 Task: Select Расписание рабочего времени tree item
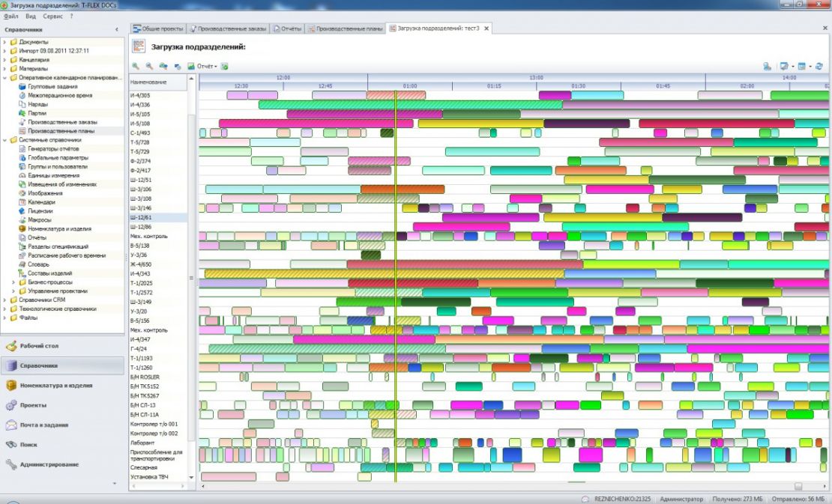pyautogui.click(x=67, y=255)
